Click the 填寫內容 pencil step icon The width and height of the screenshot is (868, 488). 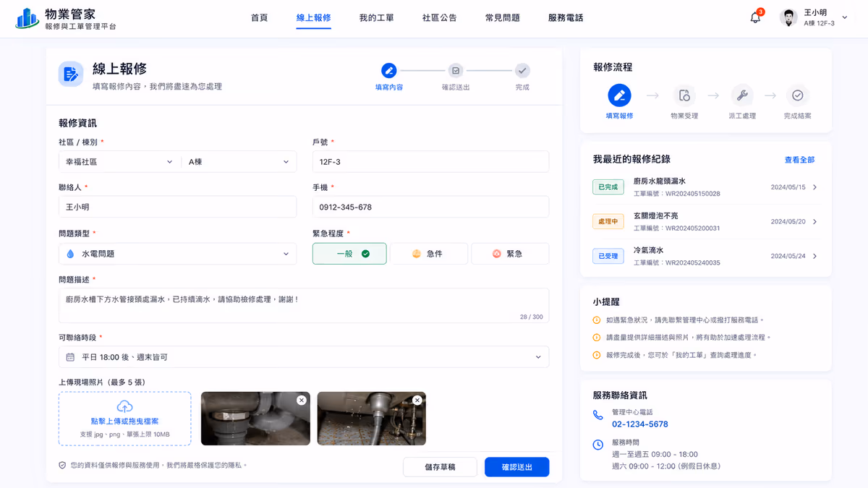(389, 71)
